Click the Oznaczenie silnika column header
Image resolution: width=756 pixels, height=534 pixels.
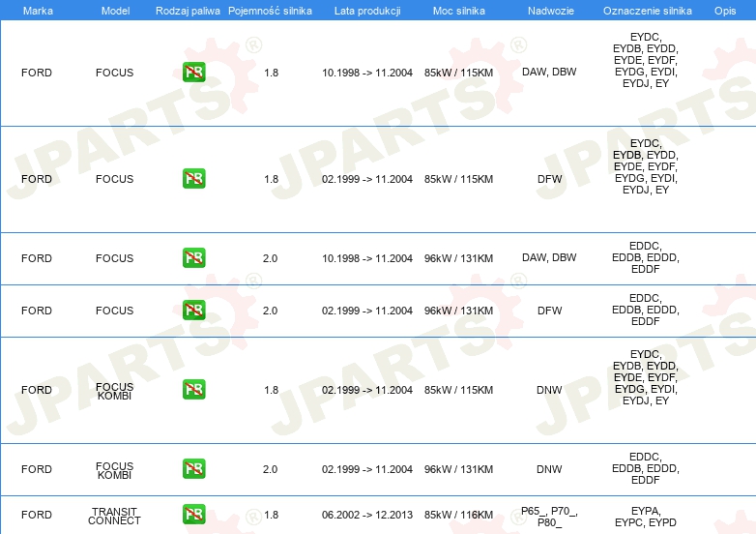pos(648,11)
